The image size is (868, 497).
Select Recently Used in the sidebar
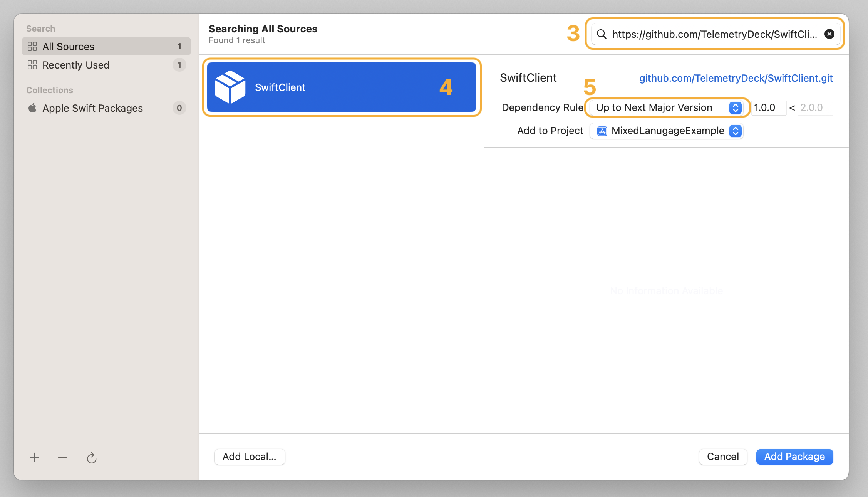tap(76, 65)
